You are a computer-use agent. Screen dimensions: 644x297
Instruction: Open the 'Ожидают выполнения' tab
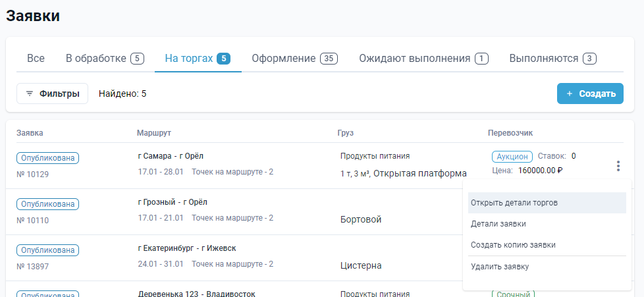[424, 59]
